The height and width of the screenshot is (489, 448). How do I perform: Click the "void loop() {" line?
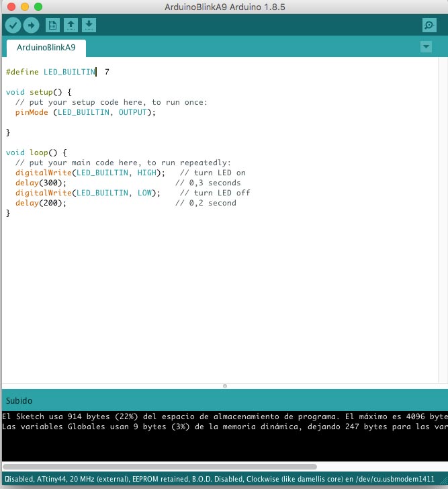36,152
